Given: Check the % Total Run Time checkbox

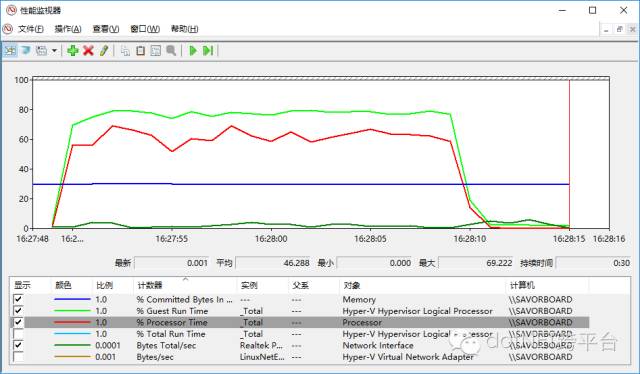Looking at the screenshot, I should tap(18, 334).
